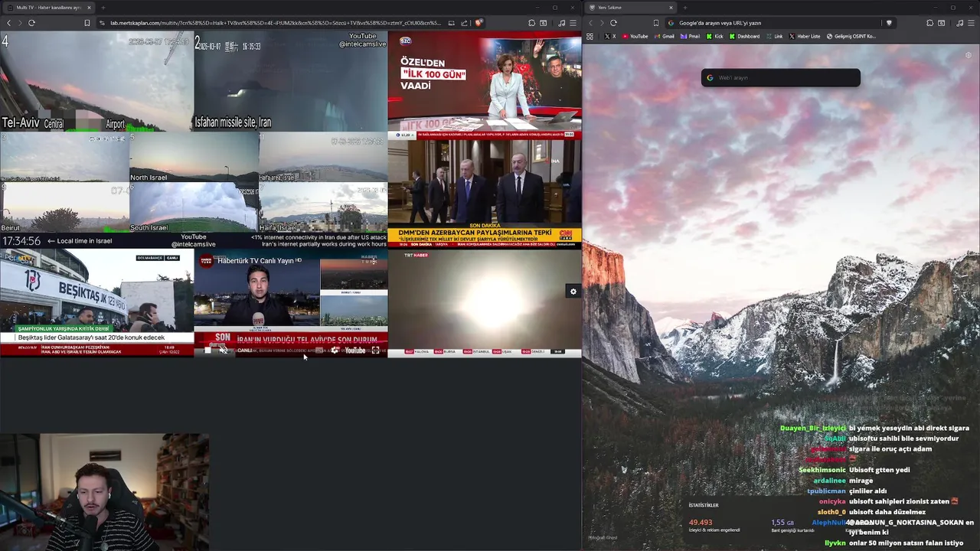Open Habertürk stream on YouTube

tap(354, 350)
